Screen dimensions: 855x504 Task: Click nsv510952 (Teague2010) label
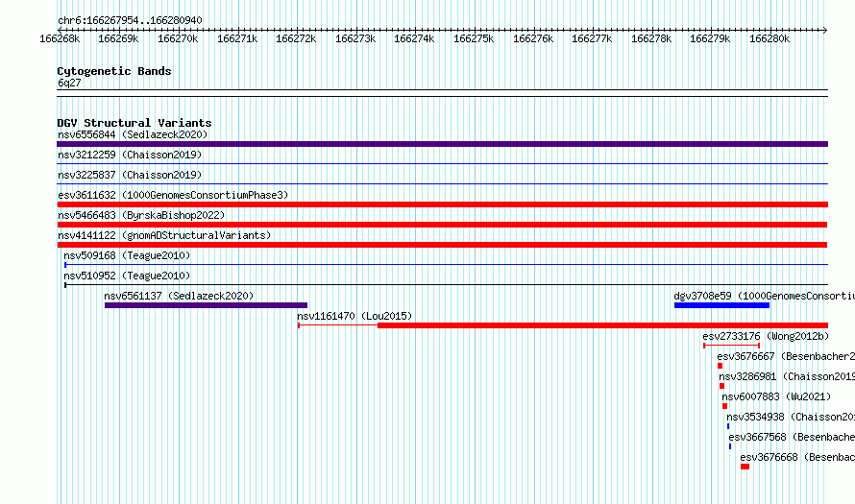point(127,276)
